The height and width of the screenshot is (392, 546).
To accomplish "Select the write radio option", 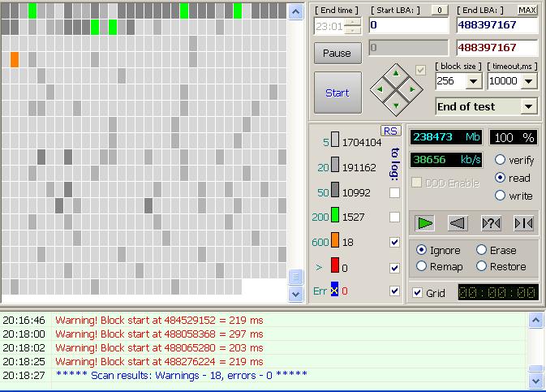I will 500,195.
